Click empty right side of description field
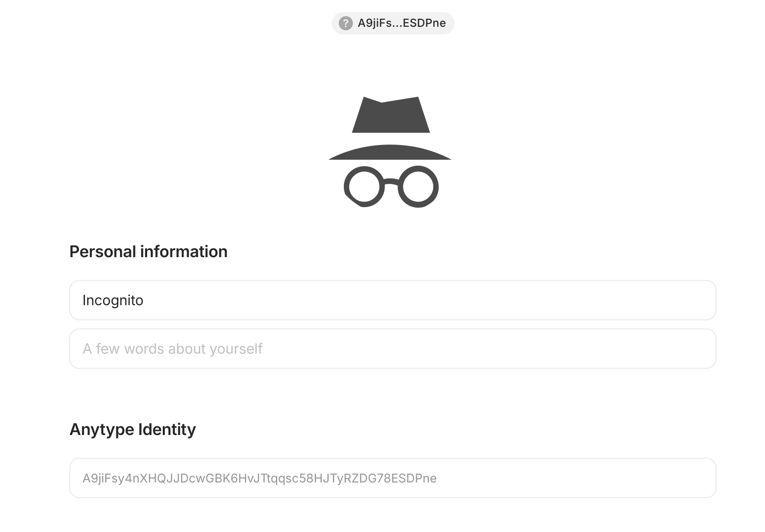 (x=607, y=349)
